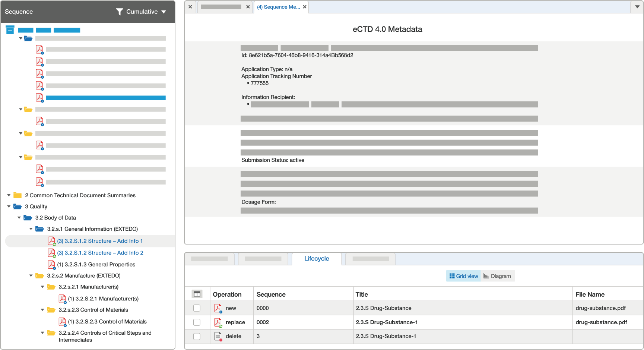Image resolution: width=644 pixels, height=350 pixels.
Task: Open the Cumulative filter dropdown
Action: (x=146, y=12)
